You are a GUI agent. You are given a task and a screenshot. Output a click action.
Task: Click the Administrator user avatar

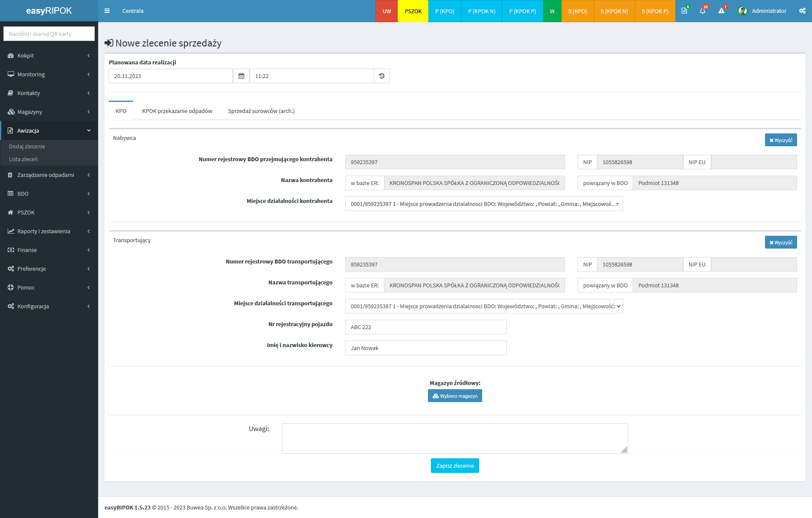742,11
